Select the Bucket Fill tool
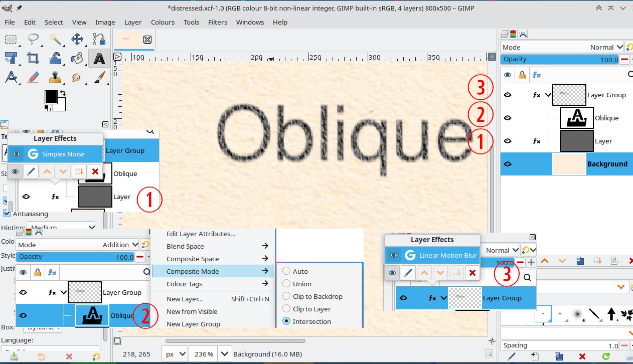 (x=77, y=59)
